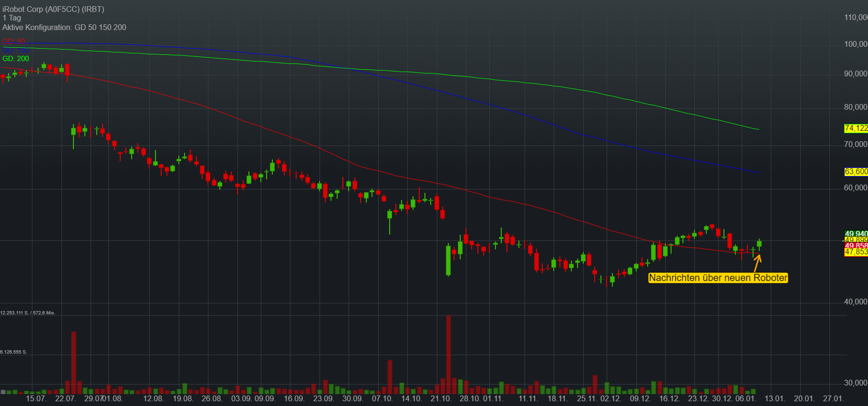Click the 09.09. date label
The width and height of the screenshot is (868, 406).
coord(265,399)
